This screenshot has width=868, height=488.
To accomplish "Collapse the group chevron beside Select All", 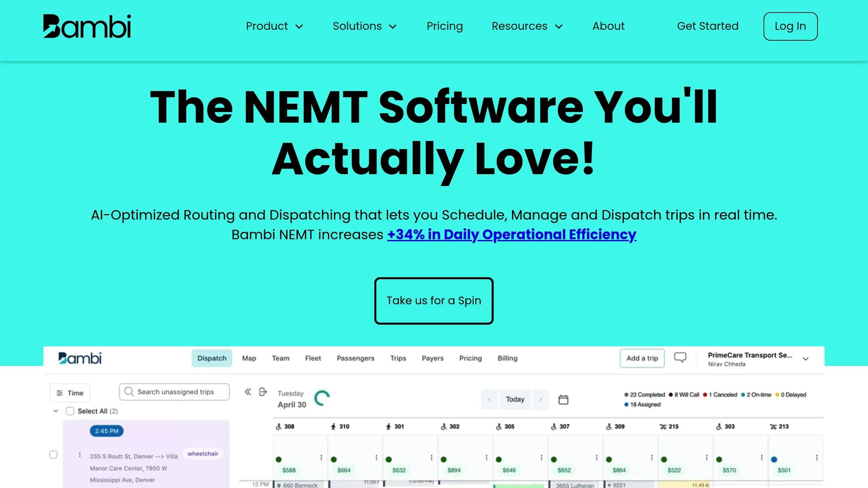I will click(x=56, y=411).
